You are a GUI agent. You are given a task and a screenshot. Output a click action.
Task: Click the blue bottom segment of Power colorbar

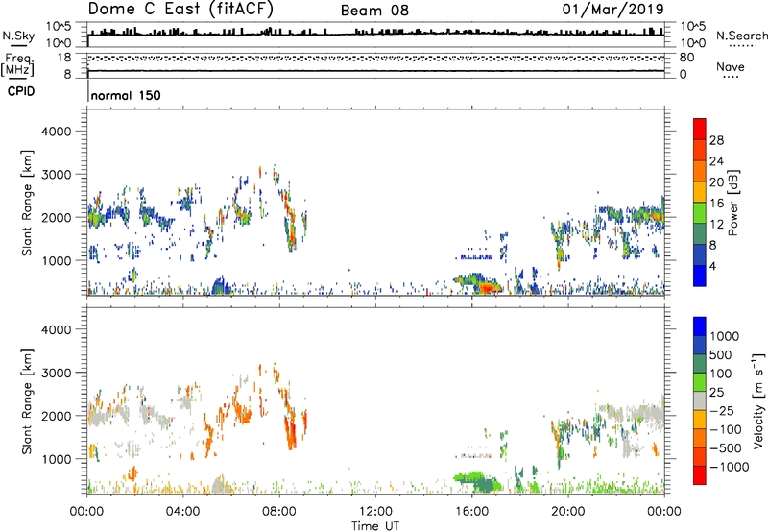coord(700,277)
